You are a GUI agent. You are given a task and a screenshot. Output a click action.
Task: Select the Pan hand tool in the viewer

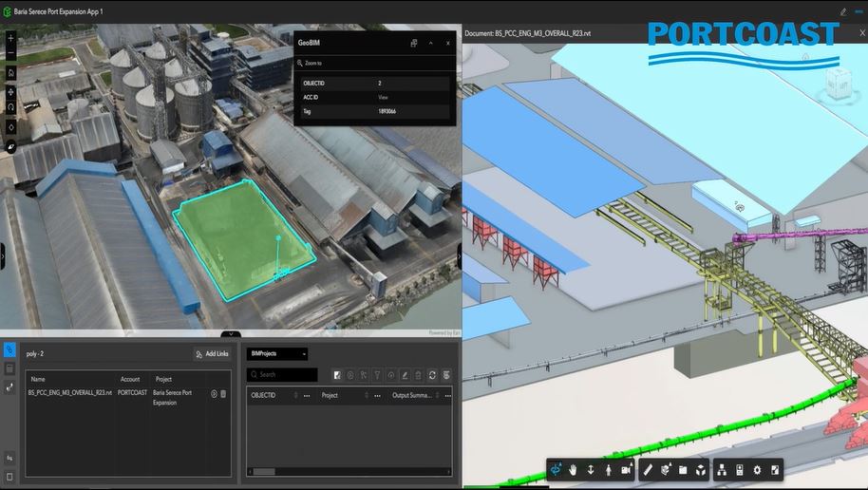(573, 470)
